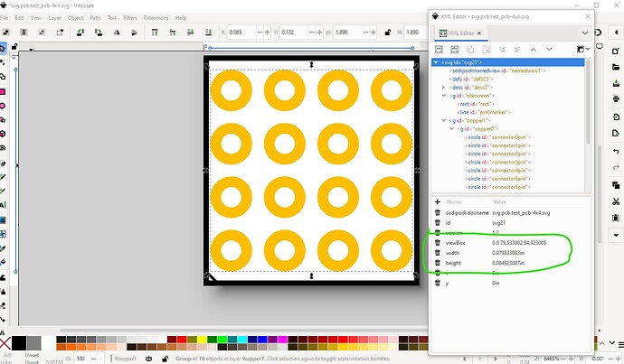Click Open document icon in commands bar

coord(616,67)
